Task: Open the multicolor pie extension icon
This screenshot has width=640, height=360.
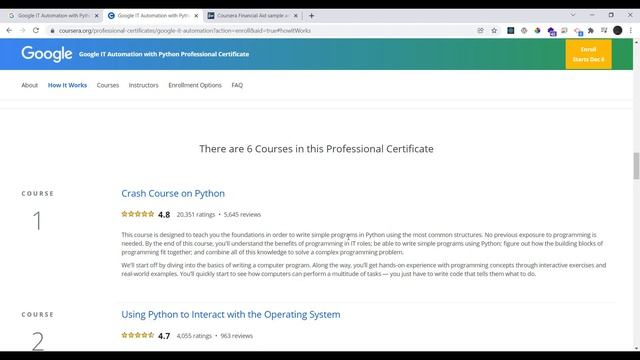Action: 537,31
